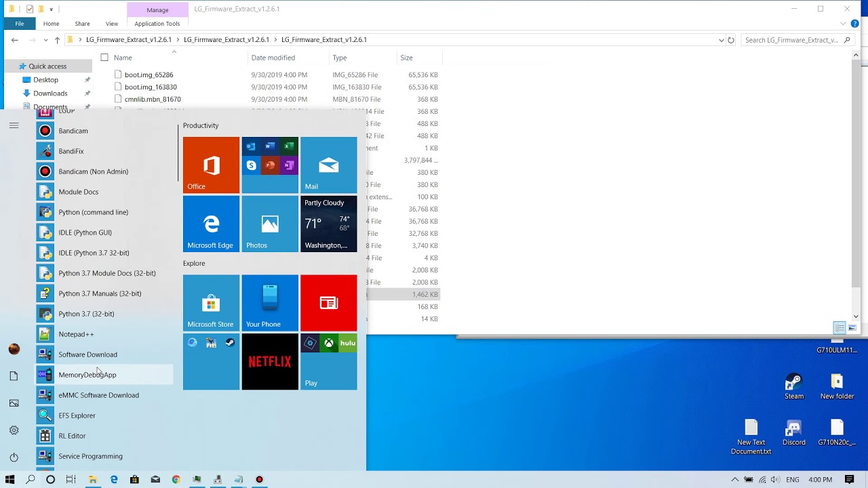Open the Netflix tile

click(270, 362)
